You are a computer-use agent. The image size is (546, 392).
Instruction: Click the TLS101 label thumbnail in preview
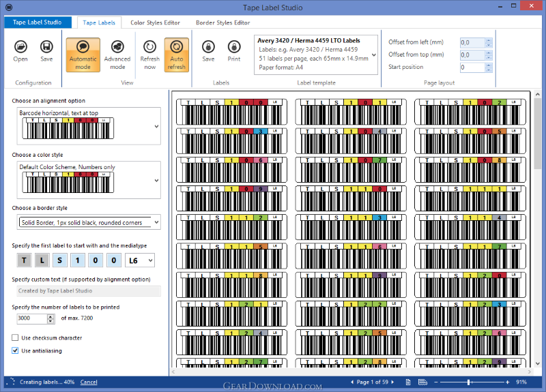351,112
